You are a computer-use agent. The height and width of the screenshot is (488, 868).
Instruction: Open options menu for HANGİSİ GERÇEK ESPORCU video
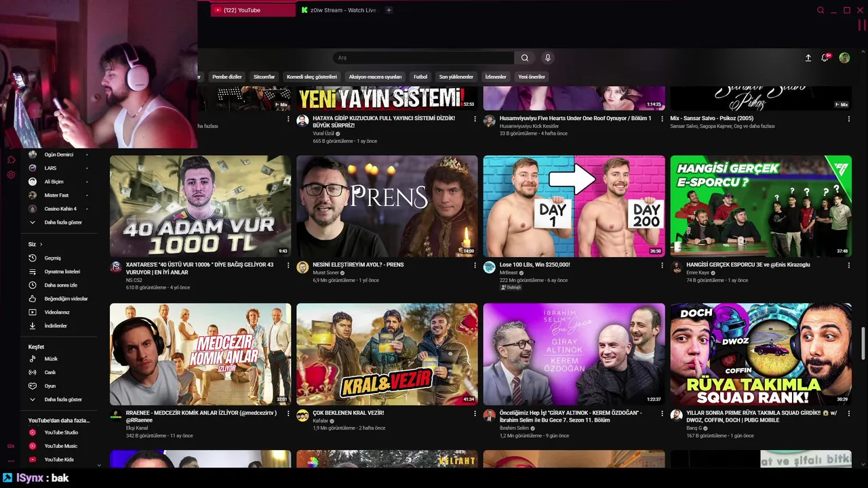click(x=848, y=266)
